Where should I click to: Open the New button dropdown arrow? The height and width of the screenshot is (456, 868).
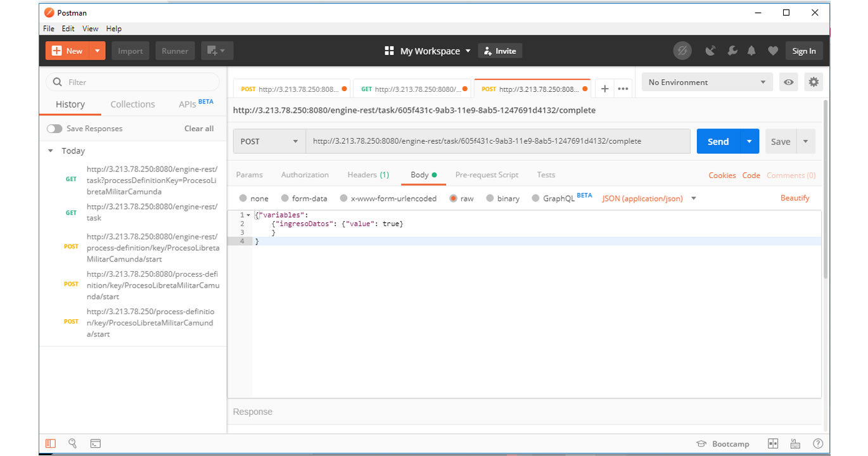tap(98, 51)
